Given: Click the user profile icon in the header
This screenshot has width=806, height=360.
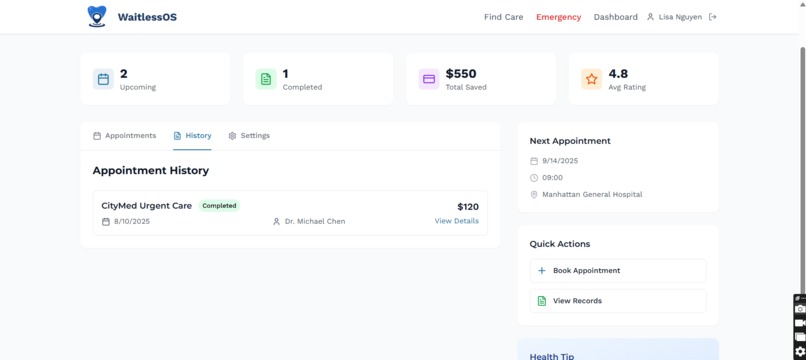Looking at the screenshot, I should coord(650,17).
